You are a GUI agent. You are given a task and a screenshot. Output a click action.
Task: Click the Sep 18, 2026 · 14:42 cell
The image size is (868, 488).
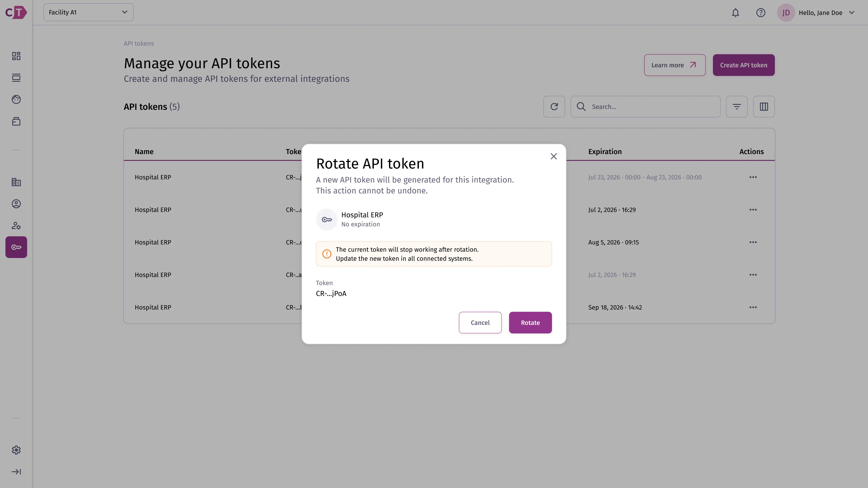click(615, 307)
